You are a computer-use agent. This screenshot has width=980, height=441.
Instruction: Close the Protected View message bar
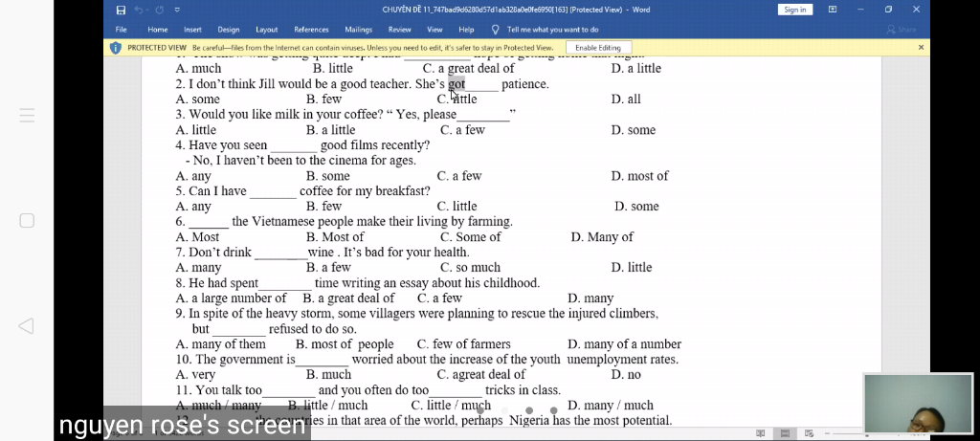coord(921,48)
